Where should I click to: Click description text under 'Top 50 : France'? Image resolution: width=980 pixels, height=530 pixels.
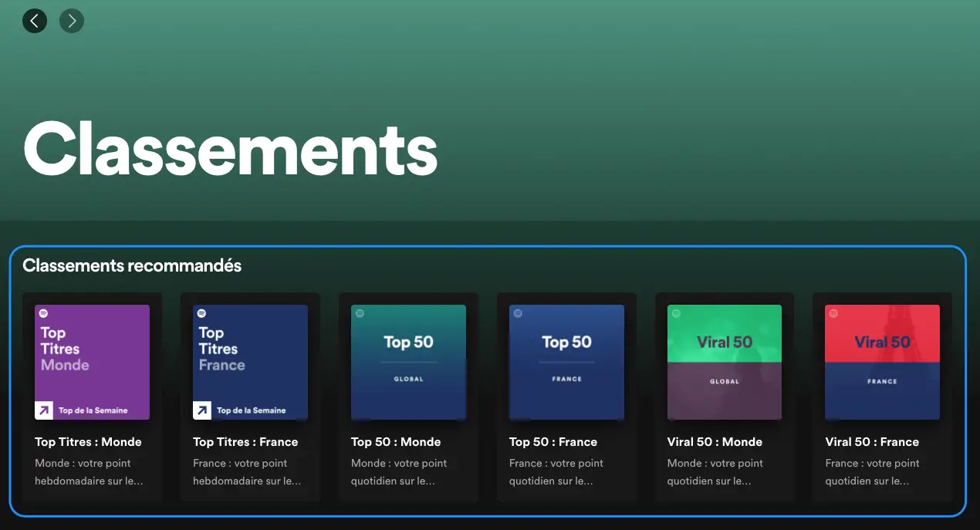point(557,472)
